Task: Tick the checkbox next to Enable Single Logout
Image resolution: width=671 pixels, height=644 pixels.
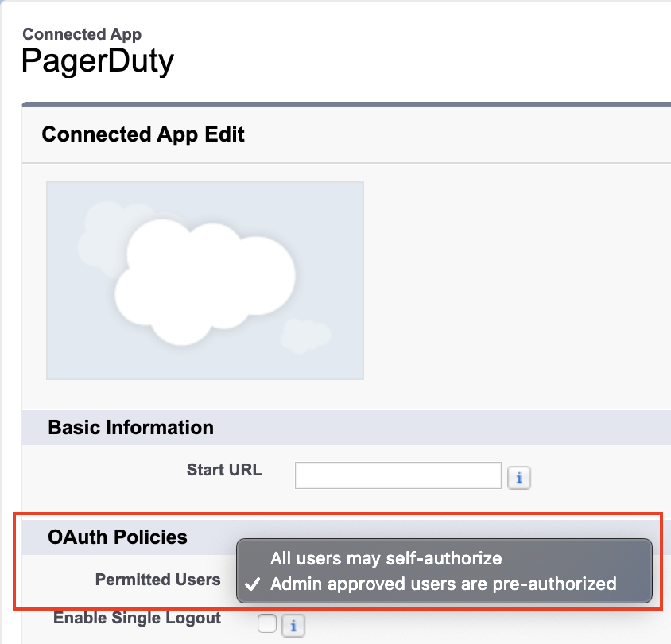Action: click(266, 625)
